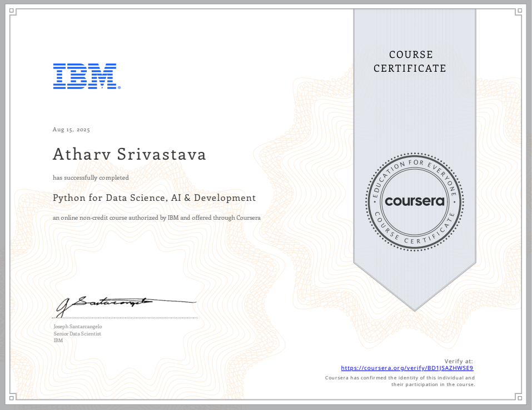This screenshot has width=532, height=410.
Task: Select the course title Python for Data Science
Action: click(x=154, y=197)
